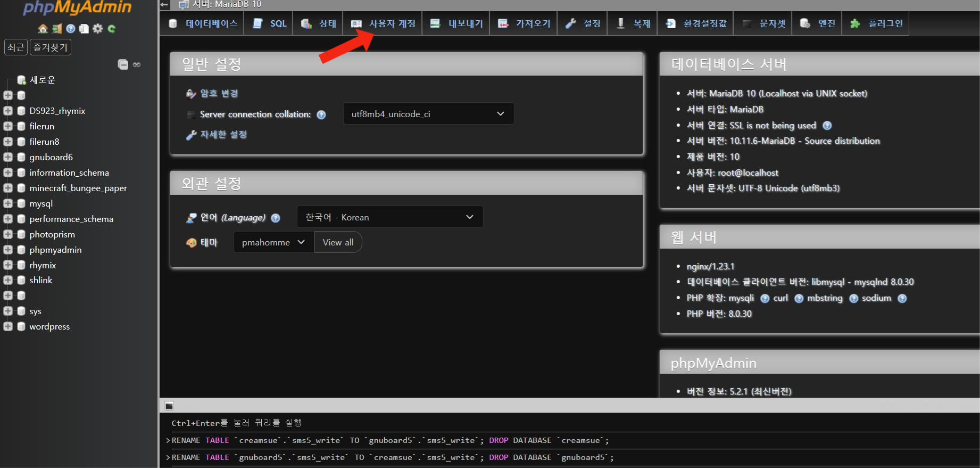Click the 즐겨찾기 button in sidebar
980x468 pixels.
[51, 47]
